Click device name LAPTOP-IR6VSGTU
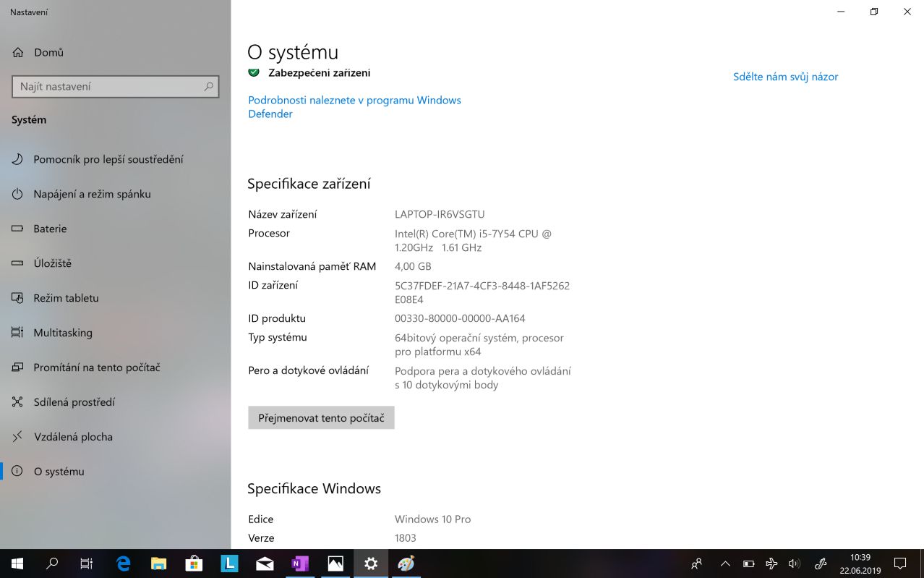This screenshot has width=924, height=578. tap(440, 214)
